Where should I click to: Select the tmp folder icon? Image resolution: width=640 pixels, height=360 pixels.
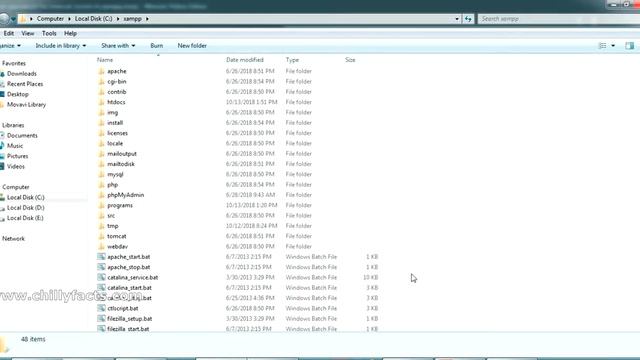[x=102, y=226]
